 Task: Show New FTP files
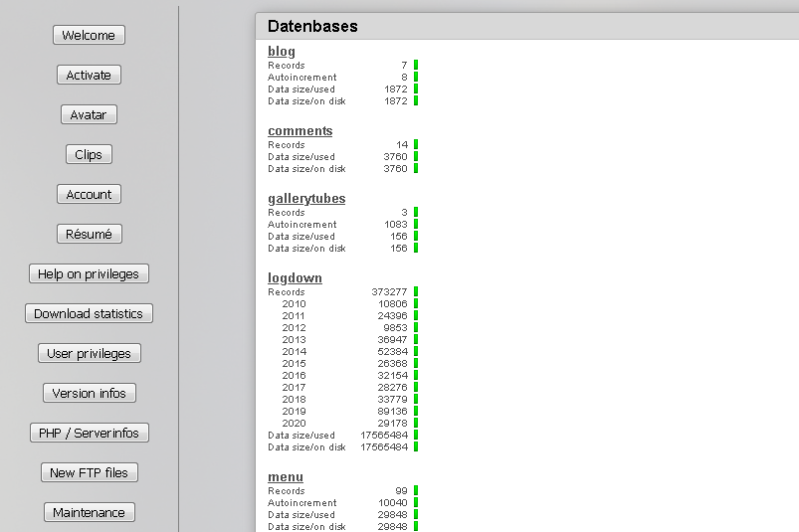tap(89, 472)
